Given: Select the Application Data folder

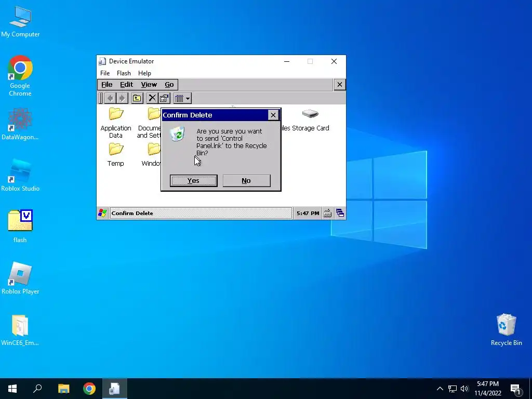Looking at the screenshot, I should point(116,123).
